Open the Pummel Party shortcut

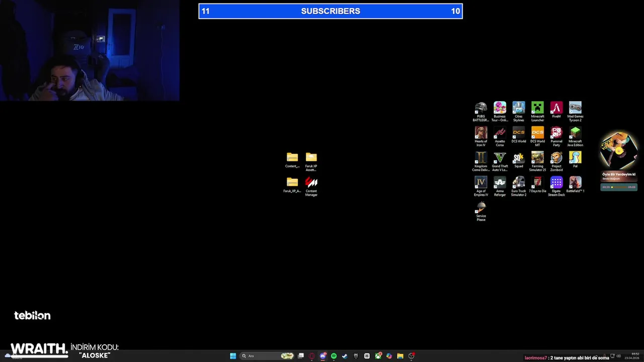[556, 136]
